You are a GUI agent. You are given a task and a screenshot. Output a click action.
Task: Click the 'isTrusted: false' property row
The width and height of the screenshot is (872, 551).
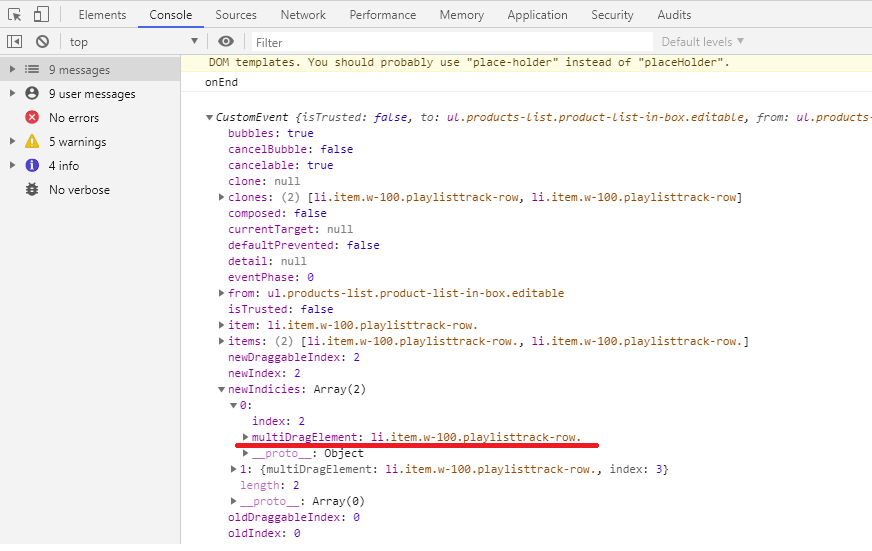tap(281, 309)
